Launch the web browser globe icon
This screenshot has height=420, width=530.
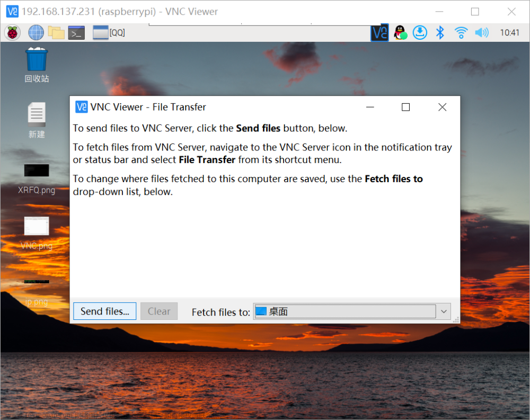36,33
